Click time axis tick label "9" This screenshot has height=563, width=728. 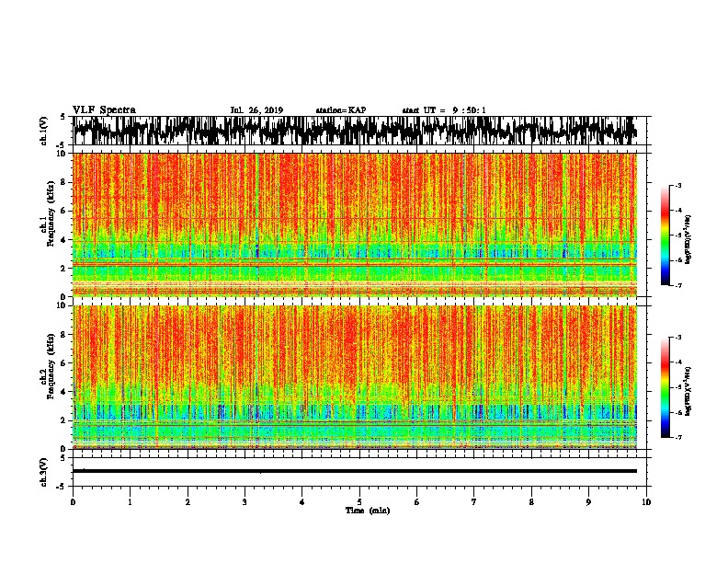[x=588, y=502]
